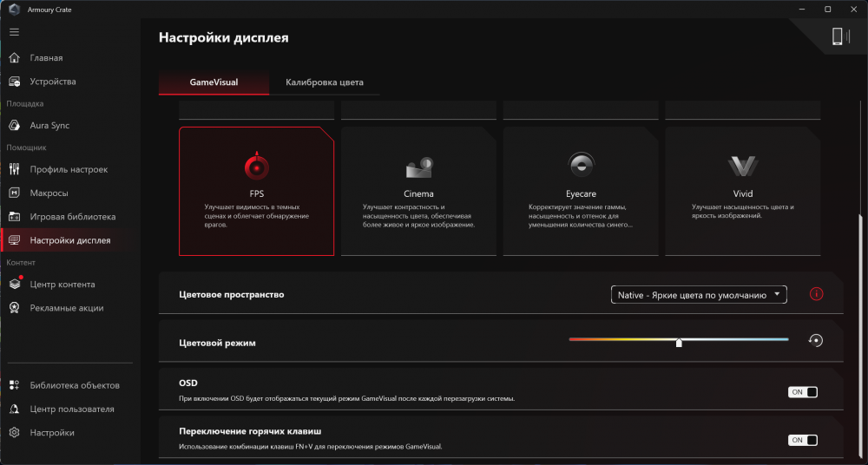Toggle the OSD switch off
Screen dimensions: 868x465
(803, 392)
